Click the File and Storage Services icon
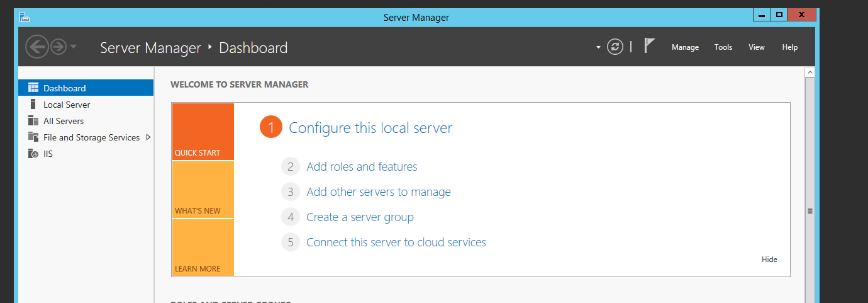 tap(33, 137)
